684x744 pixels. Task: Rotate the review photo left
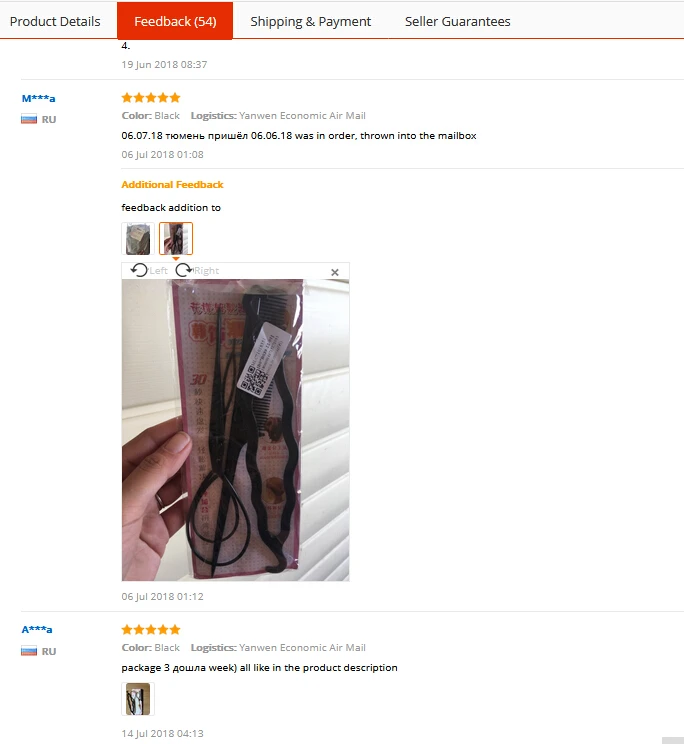(148, 270)
